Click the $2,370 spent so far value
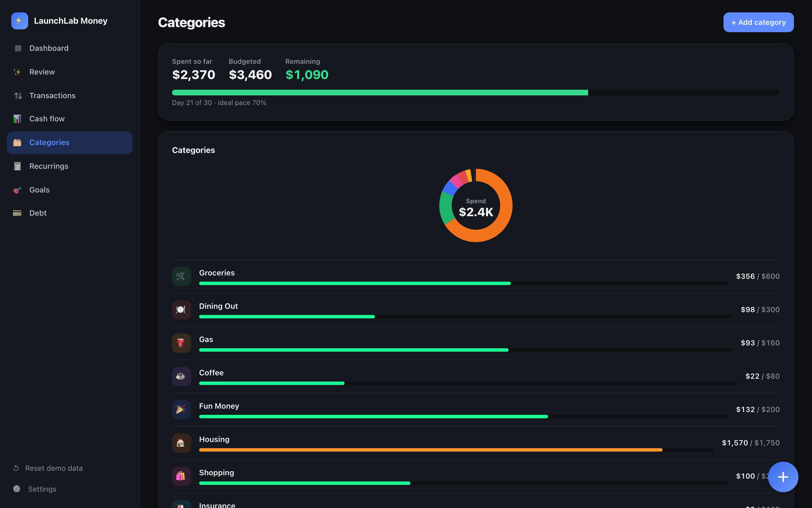Image resolution: width=812 pixels, height=508 pixels. [194, 75]
